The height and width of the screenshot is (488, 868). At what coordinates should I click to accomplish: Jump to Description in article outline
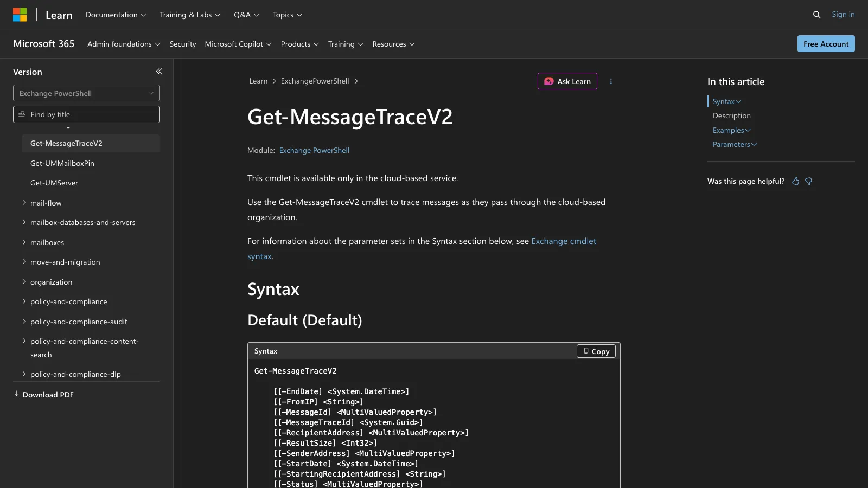pyautogui.click(x=732, y=115)
